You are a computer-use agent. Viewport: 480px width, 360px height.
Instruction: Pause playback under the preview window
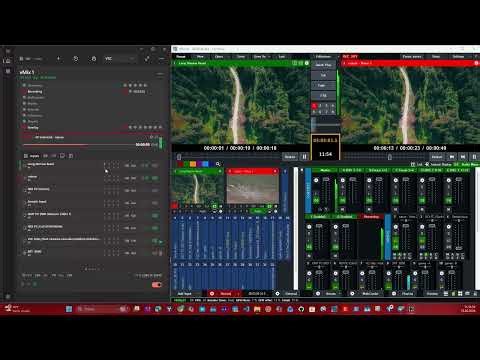coord(304,157)
